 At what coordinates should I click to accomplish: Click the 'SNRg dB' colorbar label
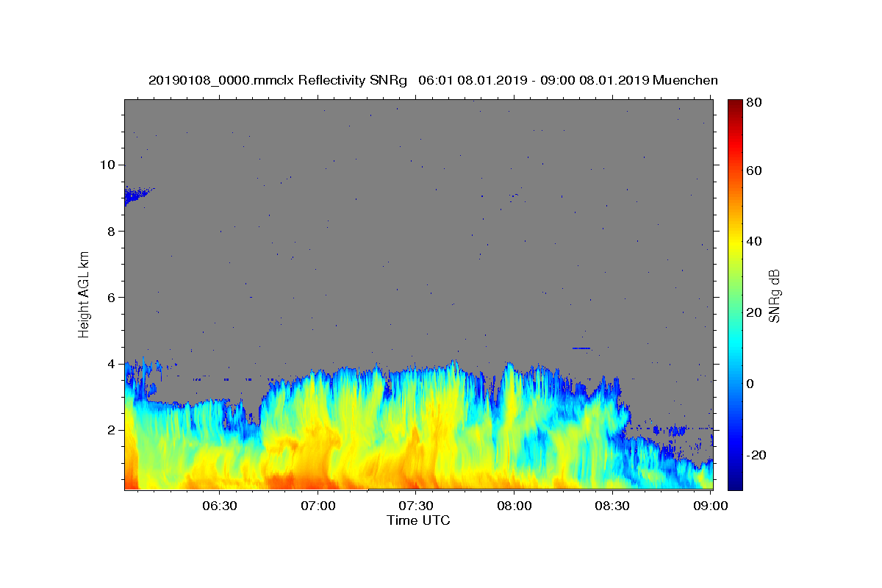pos(775,295)
